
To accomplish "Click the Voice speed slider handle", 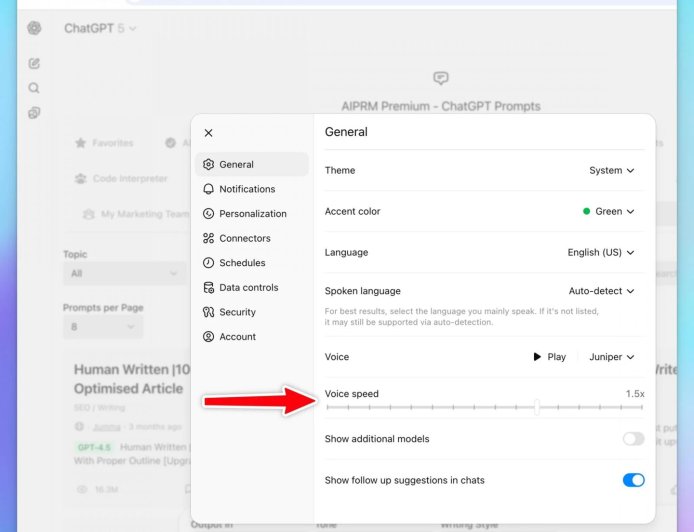I will (x=537, y=407).
